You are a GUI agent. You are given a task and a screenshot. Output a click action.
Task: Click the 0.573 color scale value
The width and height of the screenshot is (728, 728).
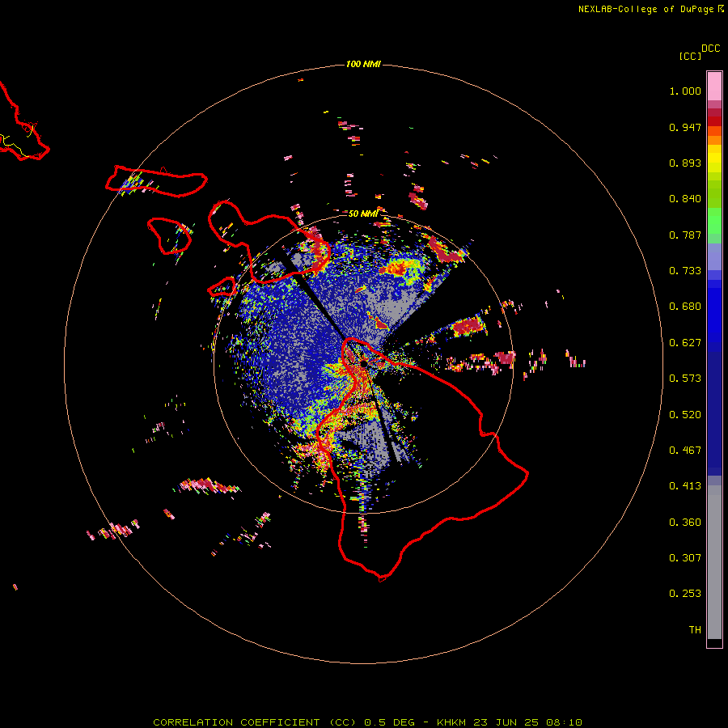[685, 379]
